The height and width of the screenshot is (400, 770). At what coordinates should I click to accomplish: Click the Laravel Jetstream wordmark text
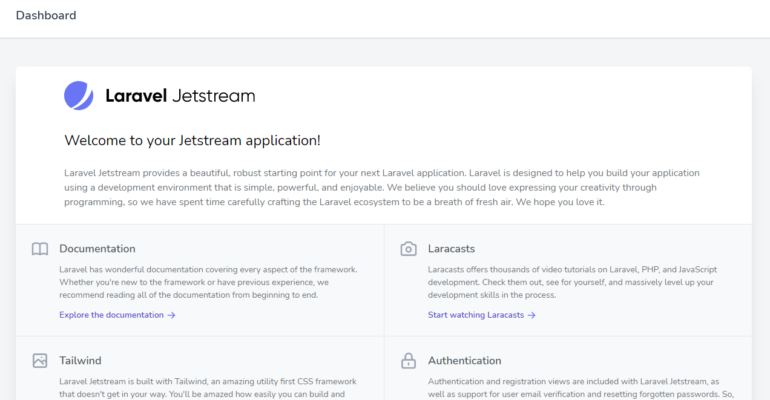(180, 96)
